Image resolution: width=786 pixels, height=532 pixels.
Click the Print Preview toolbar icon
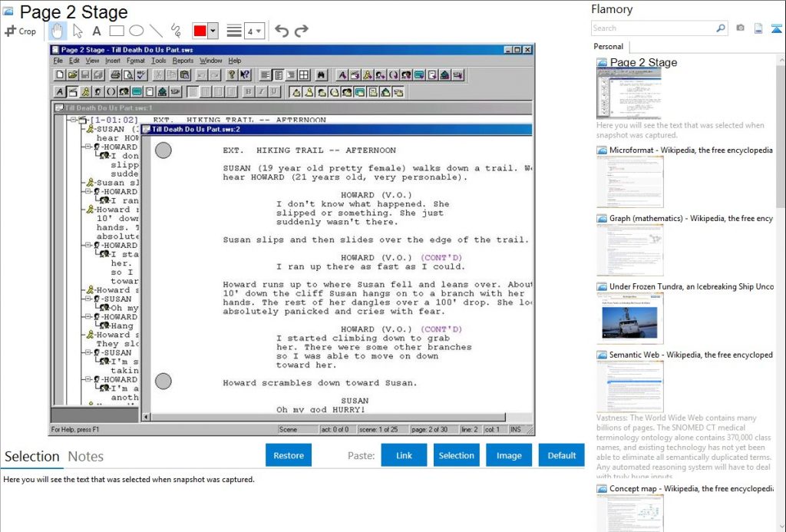[129, 75]
